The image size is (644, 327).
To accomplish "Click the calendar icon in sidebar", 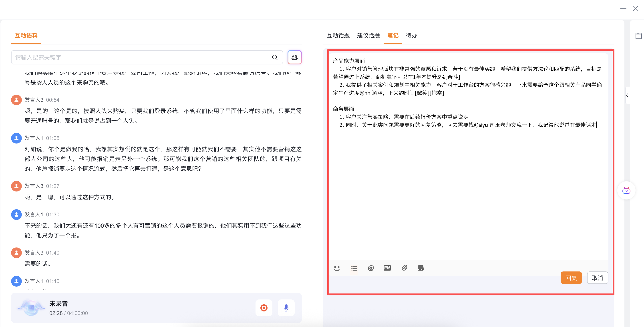I will 638,36.
